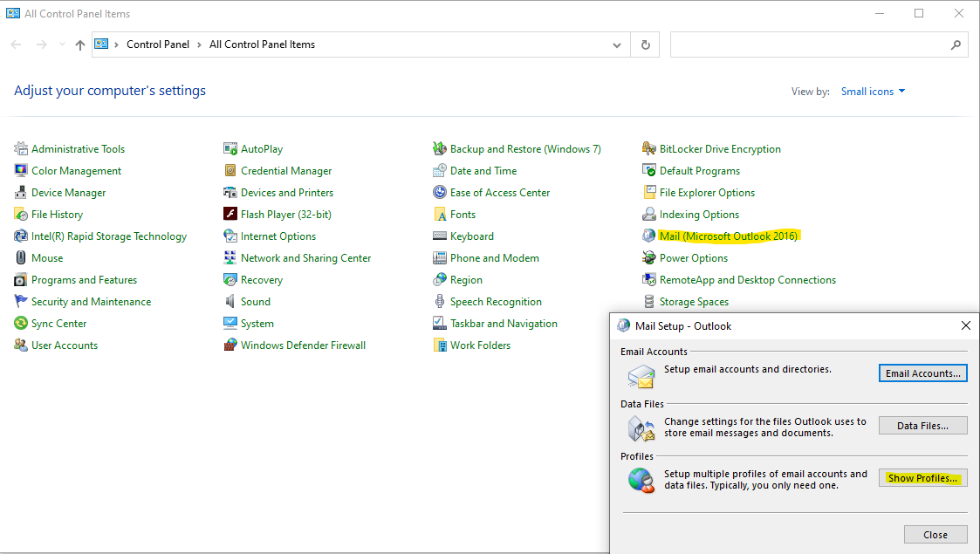This screenshot has height=554, width=980.
Task: Go up one level with Up arrow
Action: coord(80,44)
